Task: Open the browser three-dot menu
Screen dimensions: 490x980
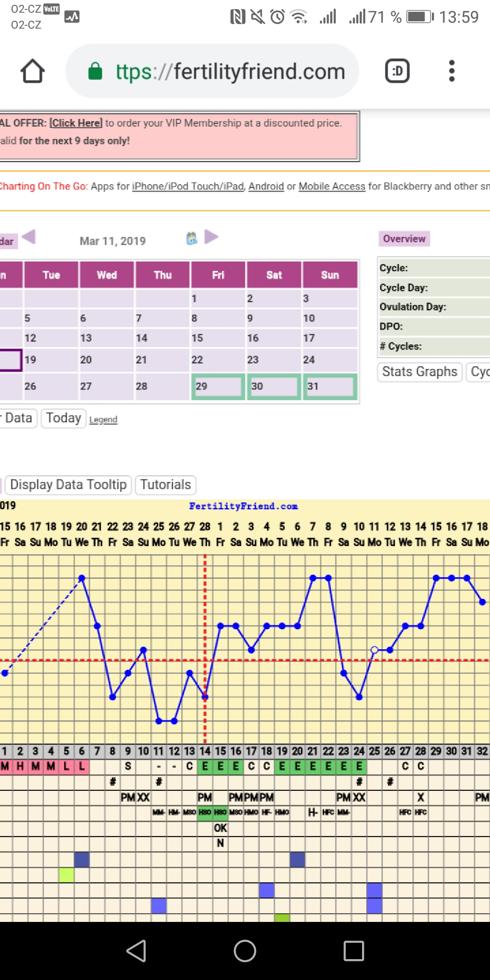Action: (451, 71)
